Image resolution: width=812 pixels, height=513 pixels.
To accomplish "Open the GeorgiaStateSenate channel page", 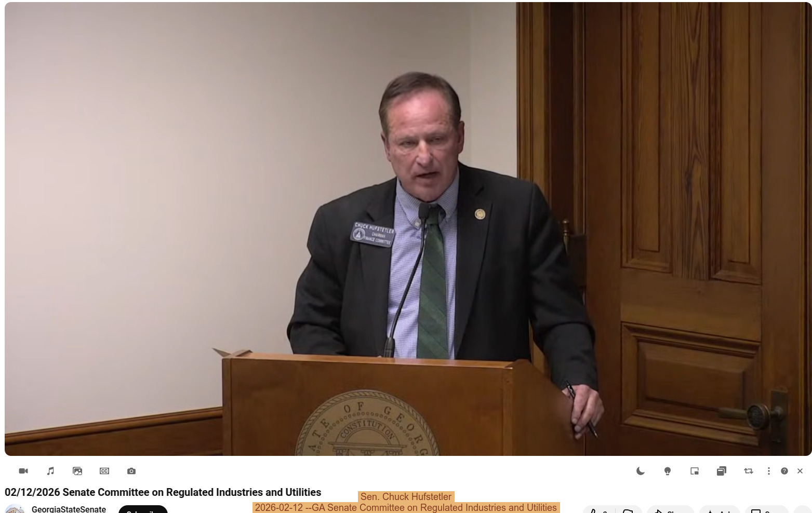I will tap(69, 509).
